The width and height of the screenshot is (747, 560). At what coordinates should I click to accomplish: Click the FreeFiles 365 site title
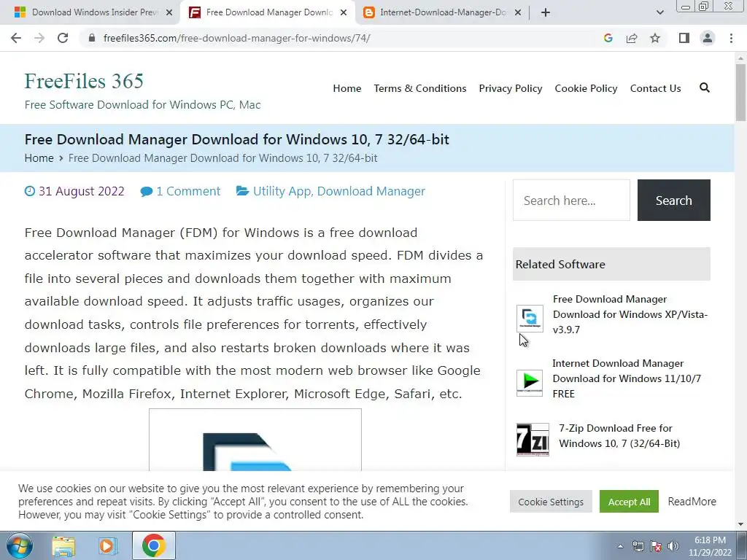84,81
